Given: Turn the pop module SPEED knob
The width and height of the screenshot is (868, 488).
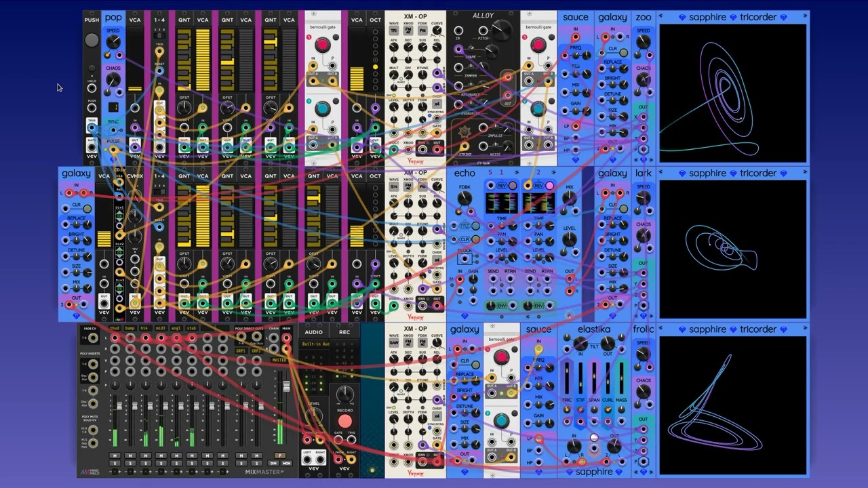Looking at the screenshot, I should pyautogui.click(x=113, y=42).
